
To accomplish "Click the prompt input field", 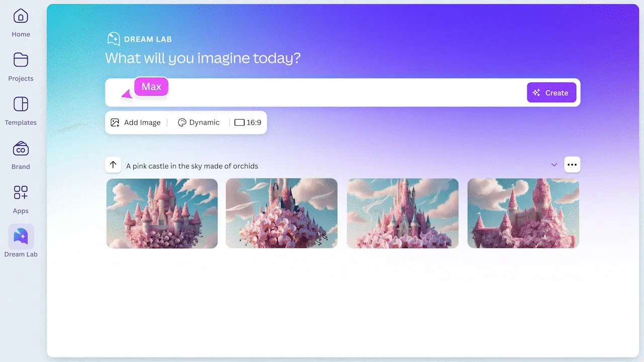I will coord(327,93).
